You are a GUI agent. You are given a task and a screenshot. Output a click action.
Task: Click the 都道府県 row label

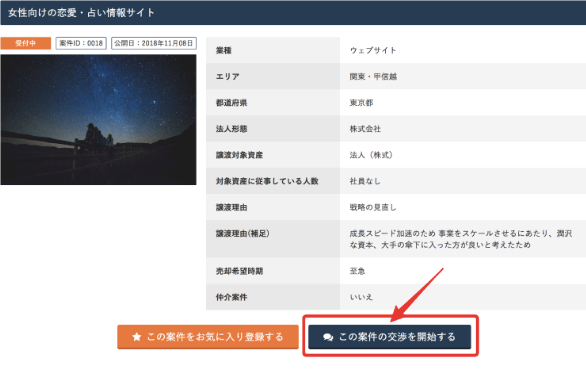(x=231, y=103)
